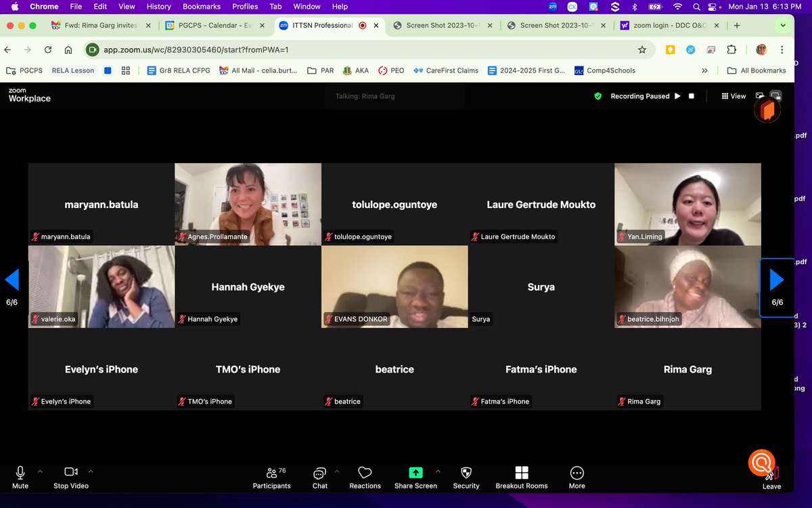Go to next page of video gallery
This screenshot has width=812, height=508.
[x=777, y=280]
